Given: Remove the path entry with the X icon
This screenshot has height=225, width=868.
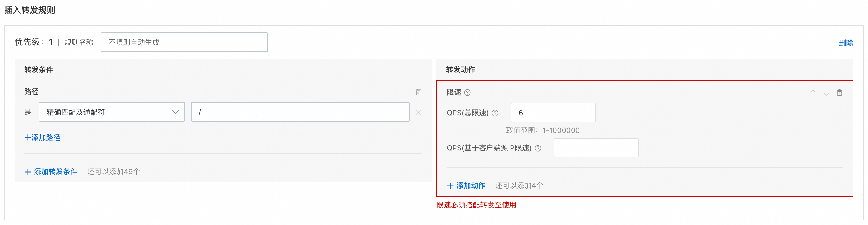Looking at the screenshot, I should (x=418, y=112).
